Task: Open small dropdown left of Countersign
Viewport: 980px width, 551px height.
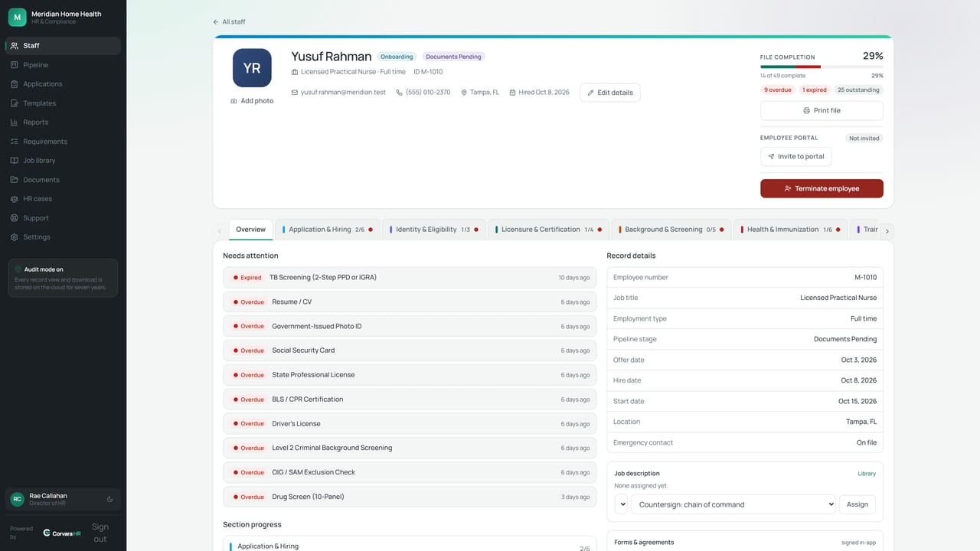Action: point(621,504)
